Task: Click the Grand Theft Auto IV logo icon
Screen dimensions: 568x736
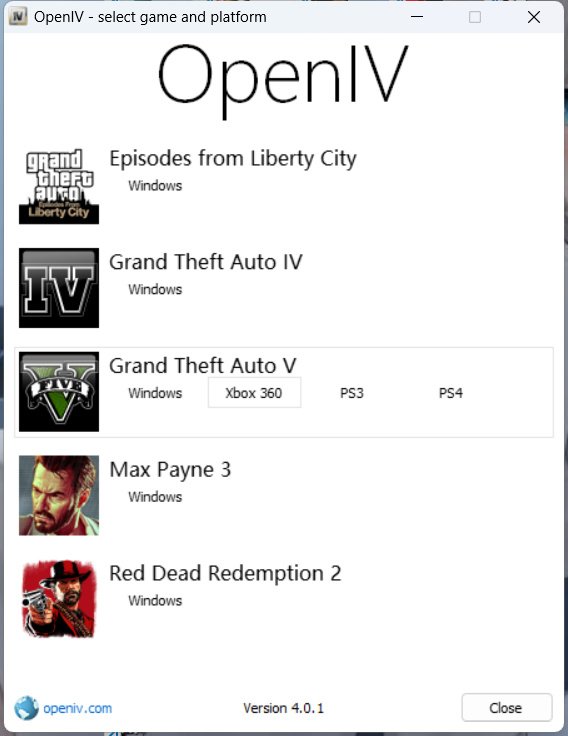Action: click(x=59, y=288)
